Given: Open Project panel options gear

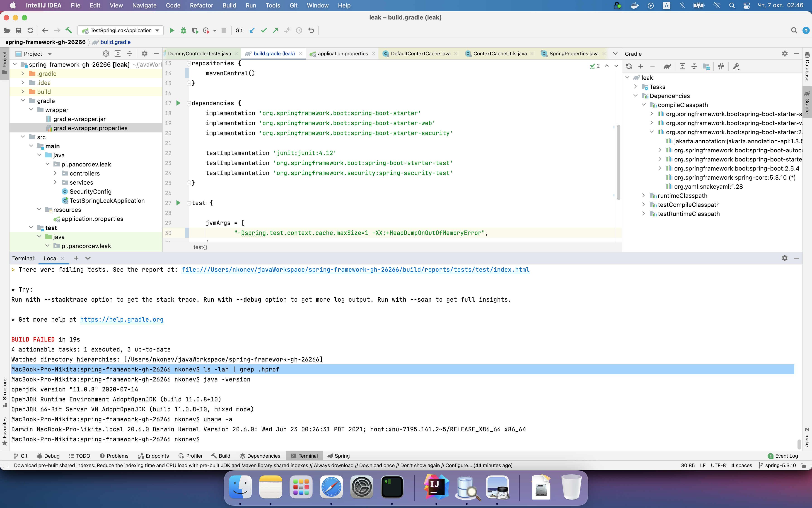Looking at the screenshot, I should pos(144,54).
